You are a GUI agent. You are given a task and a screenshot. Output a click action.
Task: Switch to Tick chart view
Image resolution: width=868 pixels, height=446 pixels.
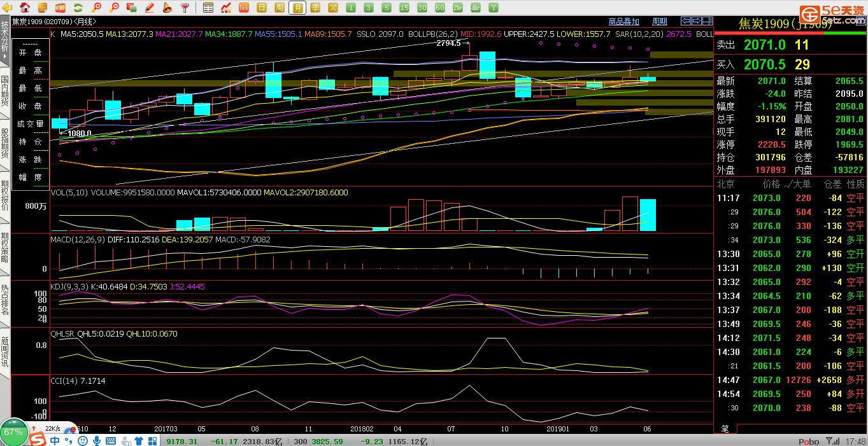click(244, 8)
